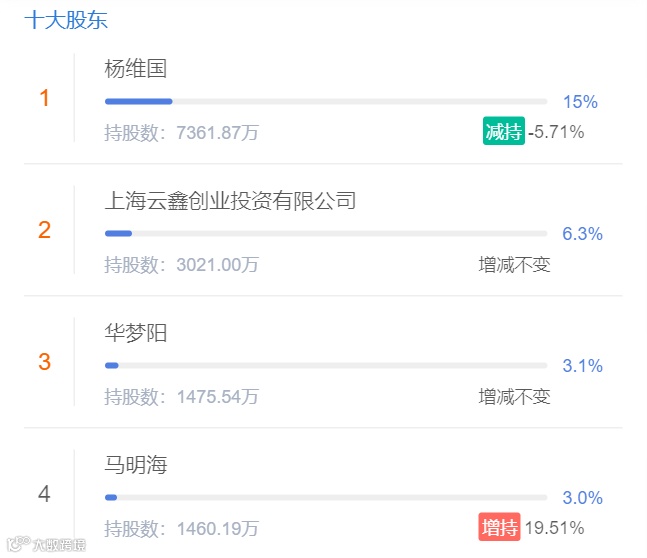The width and height of the screenshot is (647, 558).
Task: Select shareholder 杨维国
Action: (135, 69)
